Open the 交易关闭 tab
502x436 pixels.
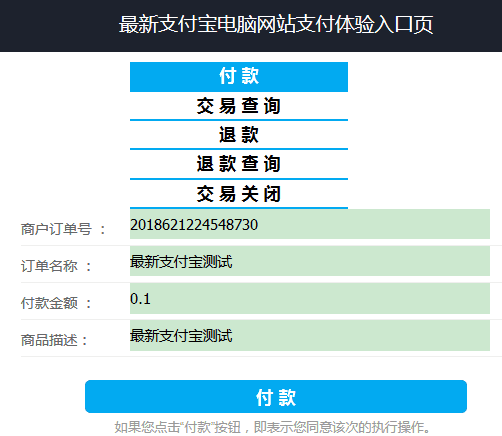tap(239, 194)
